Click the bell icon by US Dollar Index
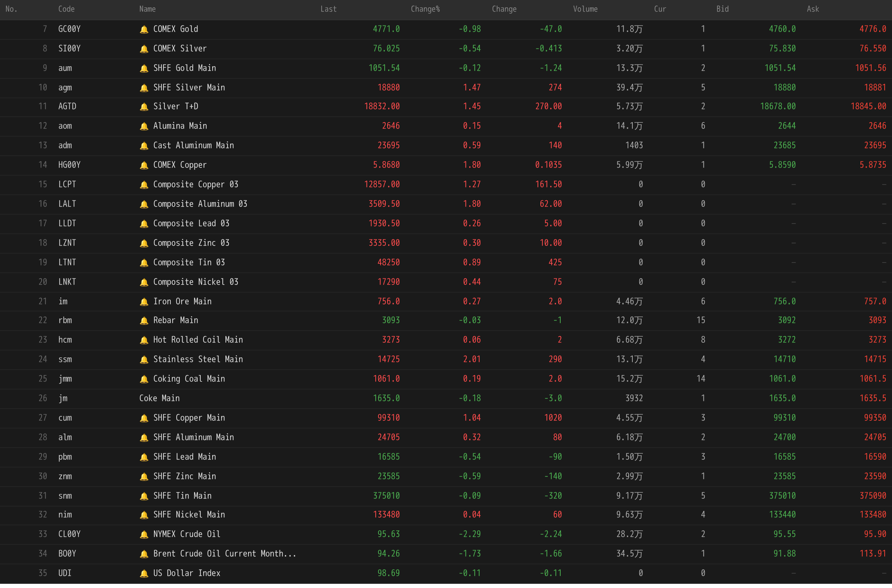 [x=144, y=573]
